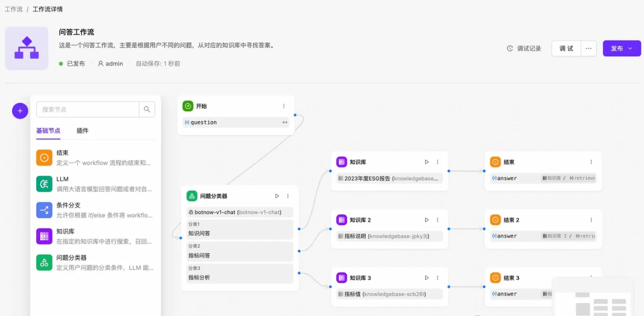The image size is (644, 316).
Task: Click the green 开始 node icon
Action: (x=187, y=106)
